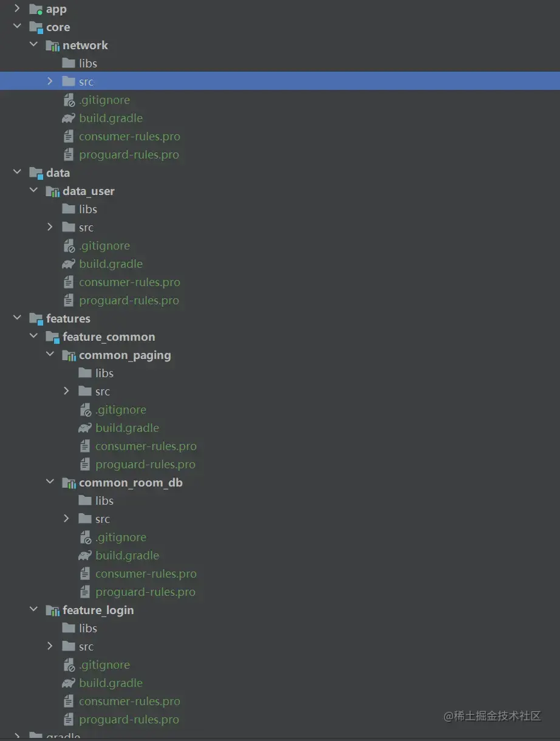
Task: Expand the src folder under network
Action: pos(50,81)
